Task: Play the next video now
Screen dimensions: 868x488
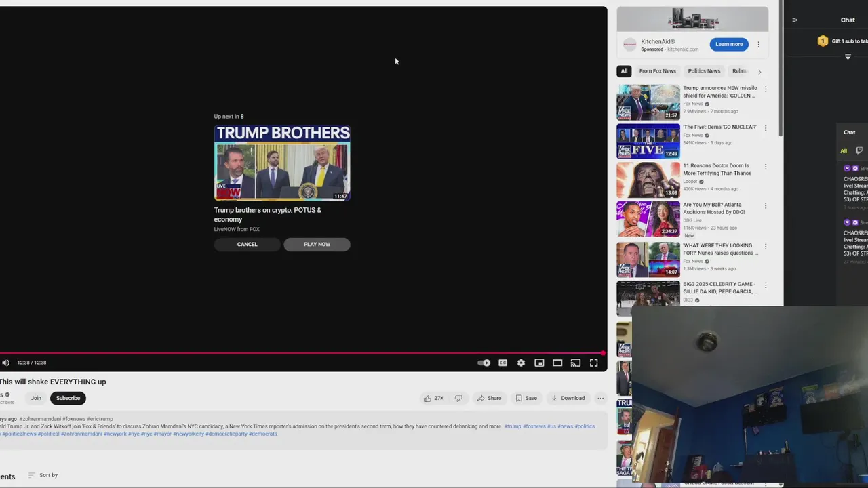Action: [x=317, y=244]
